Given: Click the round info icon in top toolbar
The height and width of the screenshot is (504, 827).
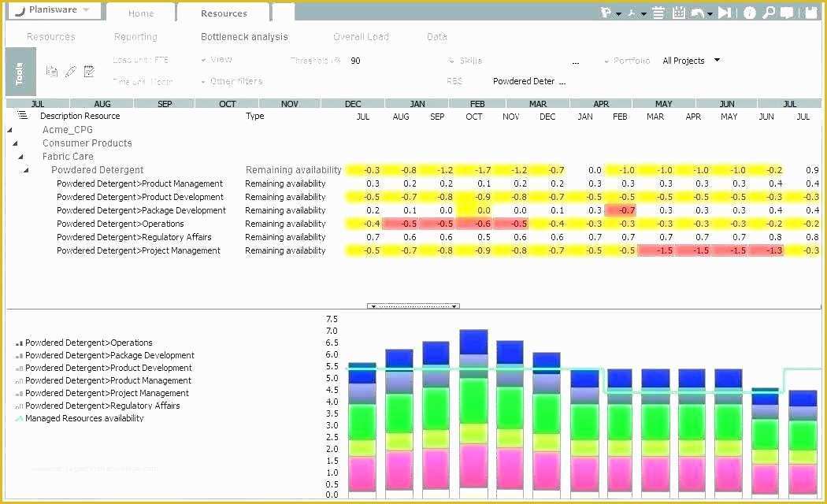Looking at the screenshot, I should click(750, 13).
